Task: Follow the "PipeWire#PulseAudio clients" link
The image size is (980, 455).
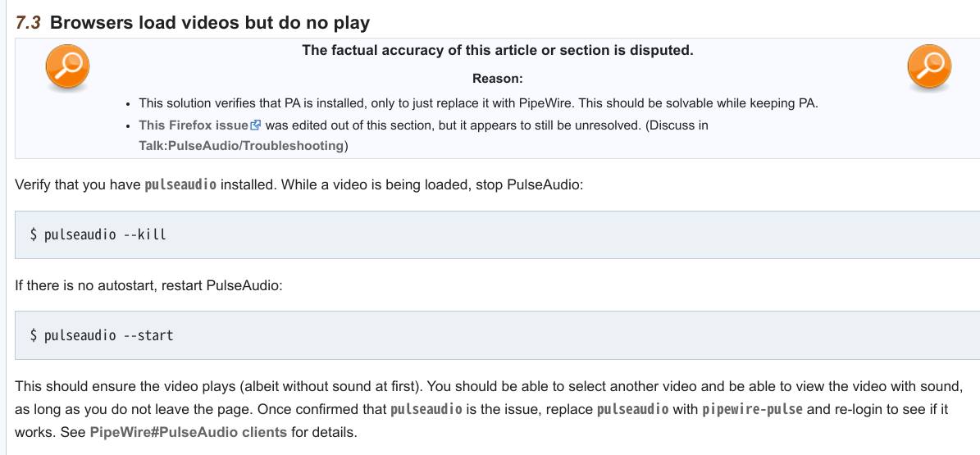Action: pyautogui.click(x=188, y=432)
